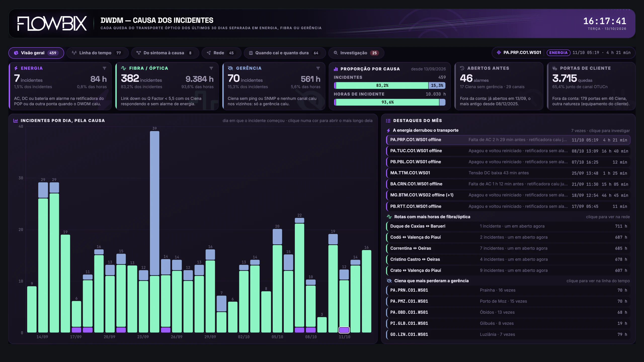The width and height of the screenshot is (644, 362).
Task: Click the ENERGIA badge in top bar
Action: [x=558, y=53]
